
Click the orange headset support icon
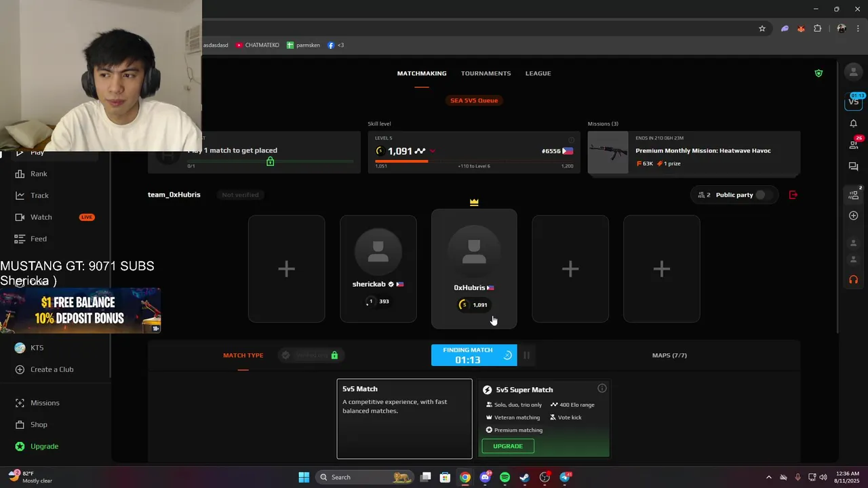pyautogui.click(x=853, y=280)
